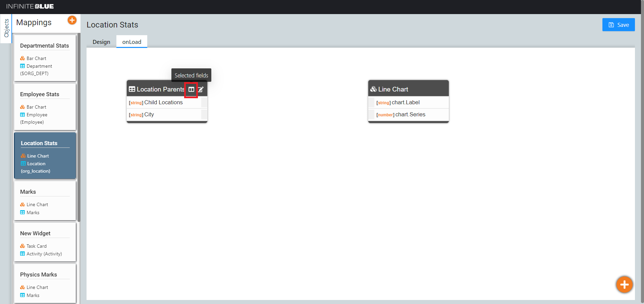Click the 'Task Card' text in New Widget
The image size is (644, 304).
[x=37, y=246]
